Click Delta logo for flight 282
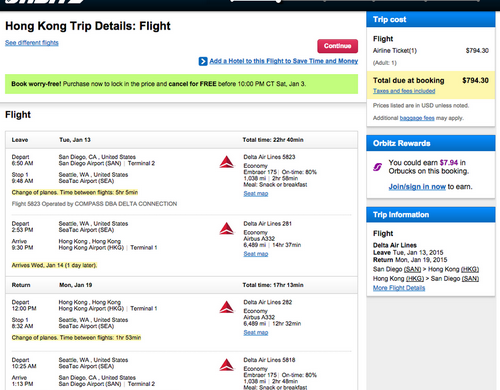 tap(227, 307)
